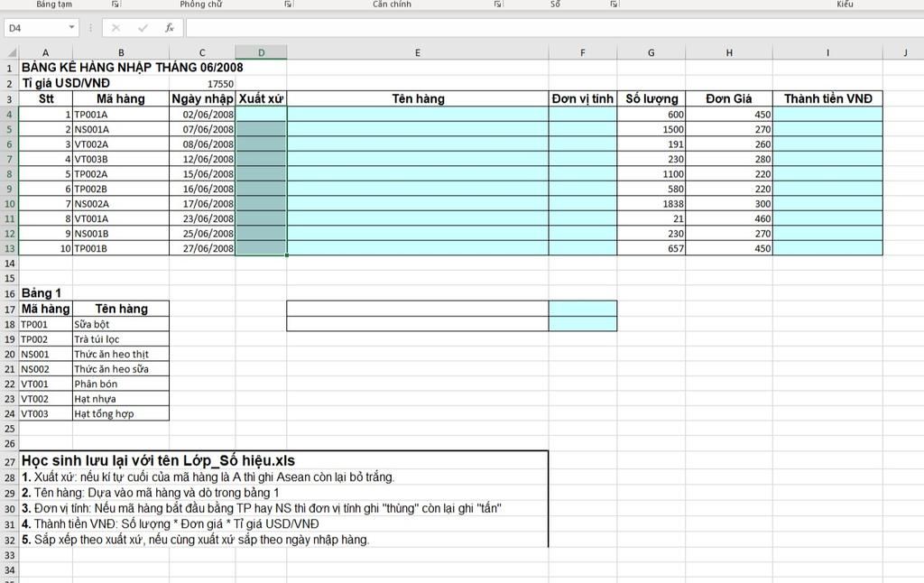
Task: Select 'Phân bón' cell
Action: pyautogui.click(x=121, y=384)
